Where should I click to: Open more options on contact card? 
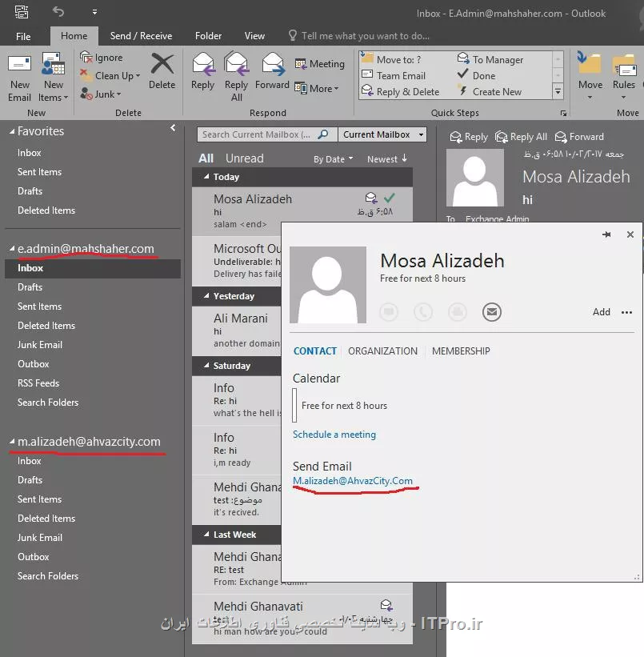point(627,312)
